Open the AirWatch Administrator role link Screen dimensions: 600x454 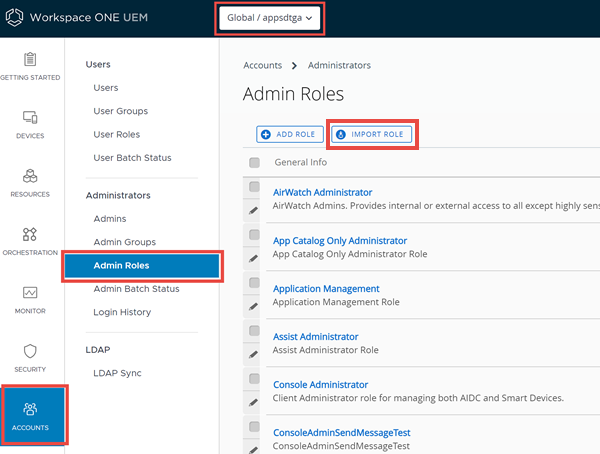[322, 192]
